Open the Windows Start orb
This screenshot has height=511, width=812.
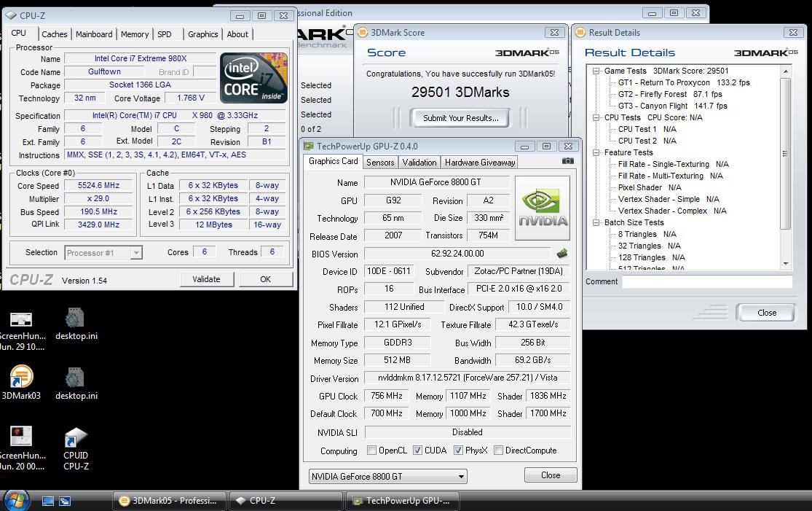(17, 500)
